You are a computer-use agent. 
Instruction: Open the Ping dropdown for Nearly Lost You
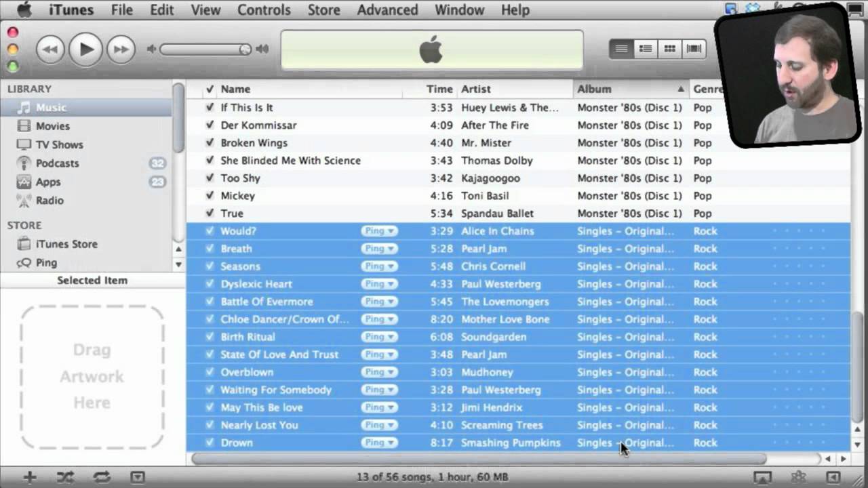coord(379,425)
